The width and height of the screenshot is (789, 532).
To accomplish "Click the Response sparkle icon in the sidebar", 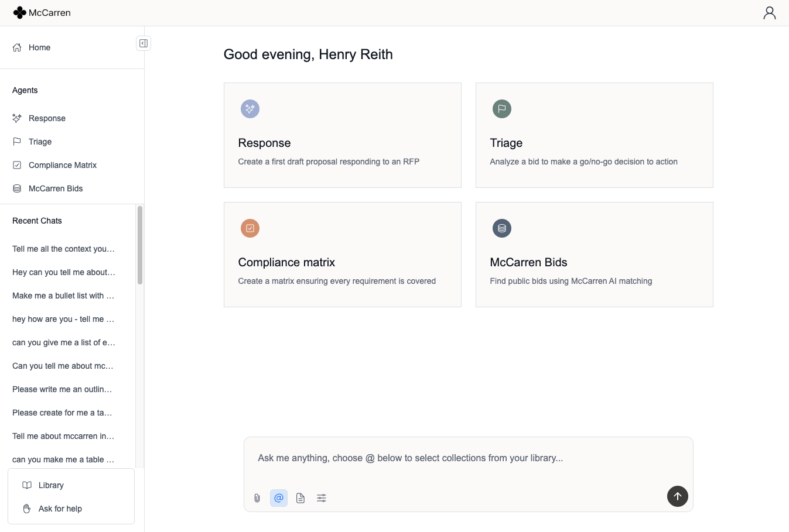I will click(17, 118).
